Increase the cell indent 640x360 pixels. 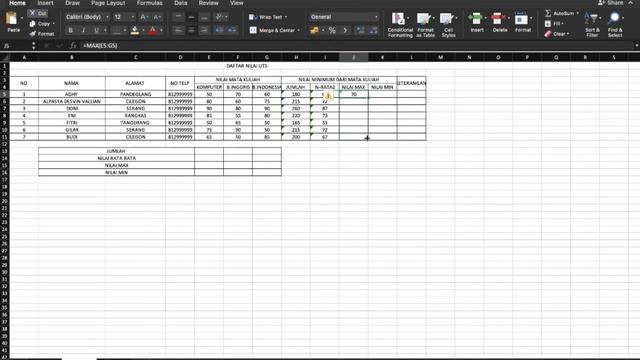click(x=232, y=30)
